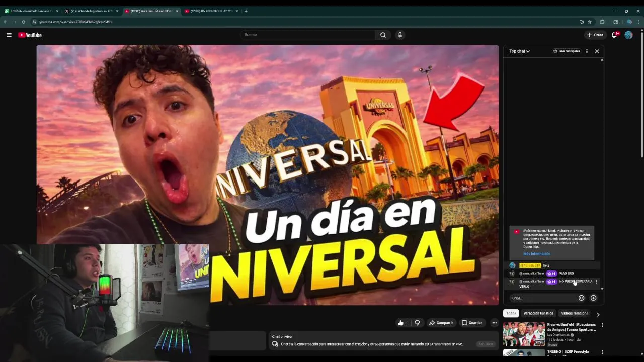The width and height of the screenshot is (644, 362).
Task: Open more actions ellipsis below video
Action: pos(495,323)
